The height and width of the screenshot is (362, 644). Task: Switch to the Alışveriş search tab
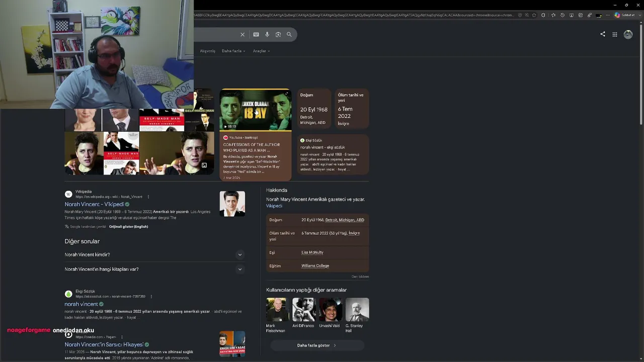tap(207, 51)
